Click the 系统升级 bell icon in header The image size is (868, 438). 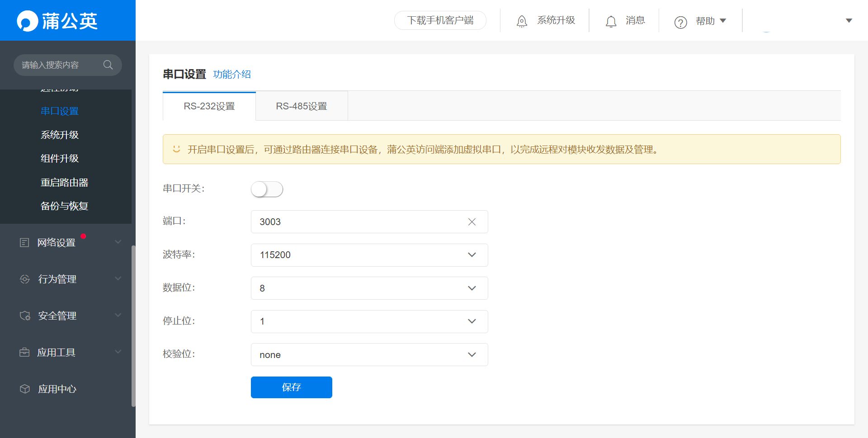coord(522,21)
